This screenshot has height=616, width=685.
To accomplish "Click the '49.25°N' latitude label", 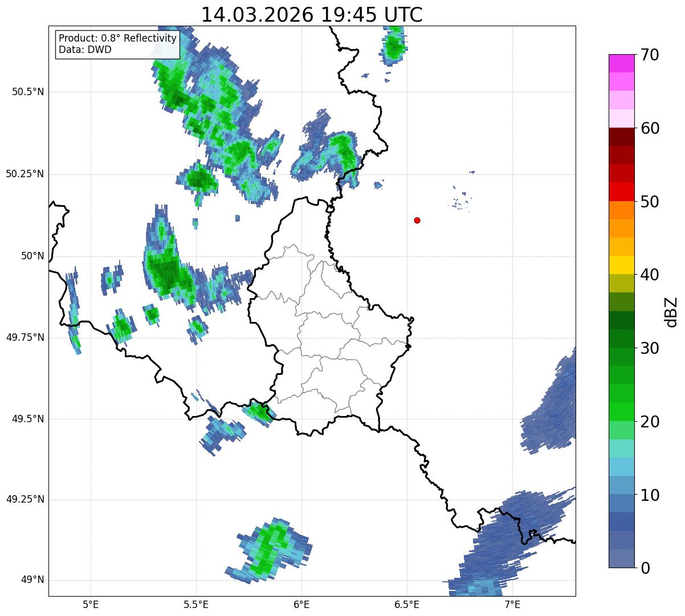I will pyautogui.click(x=25, y=499).
